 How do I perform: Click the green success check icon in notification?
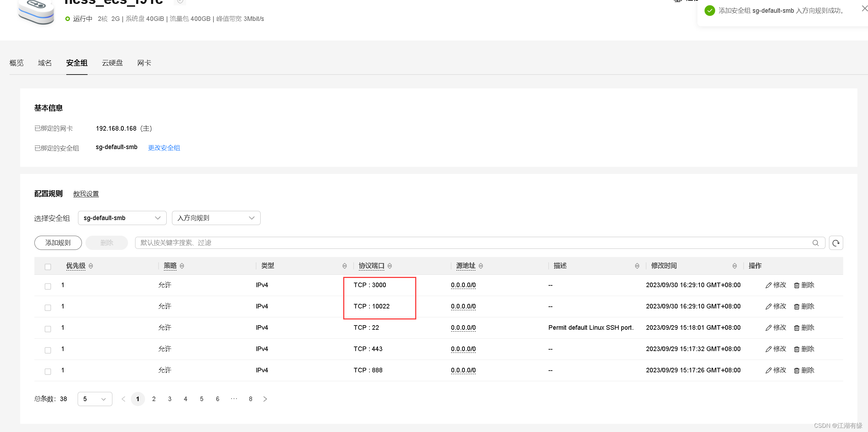(710, 11)
